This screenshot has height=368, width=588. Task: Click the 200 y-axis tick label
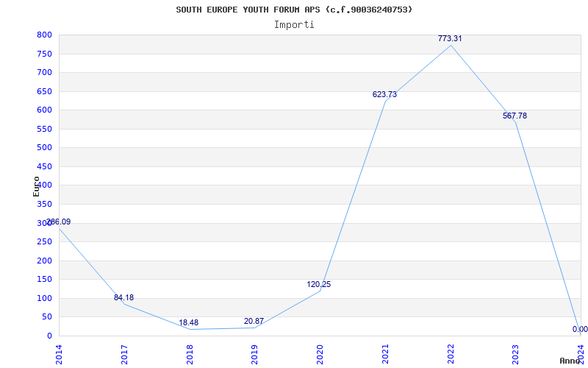tap(44, 261)
